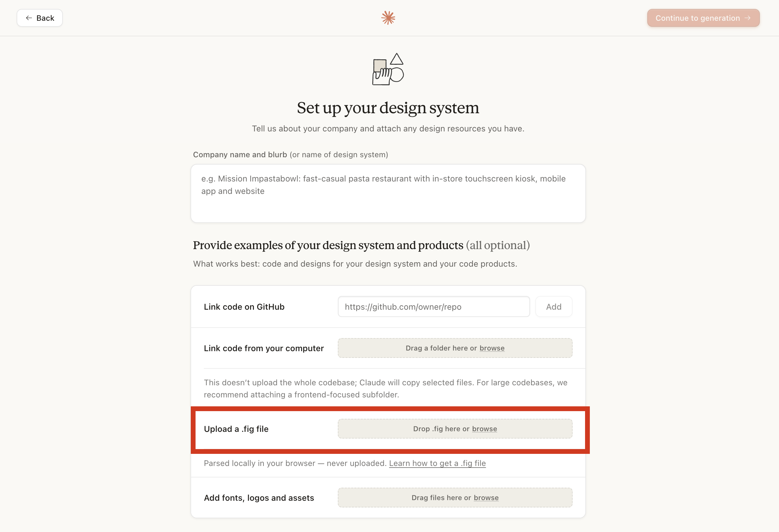Click the Add button for GitHub
The image size is (779, 532).
click(x=554, y=307)
